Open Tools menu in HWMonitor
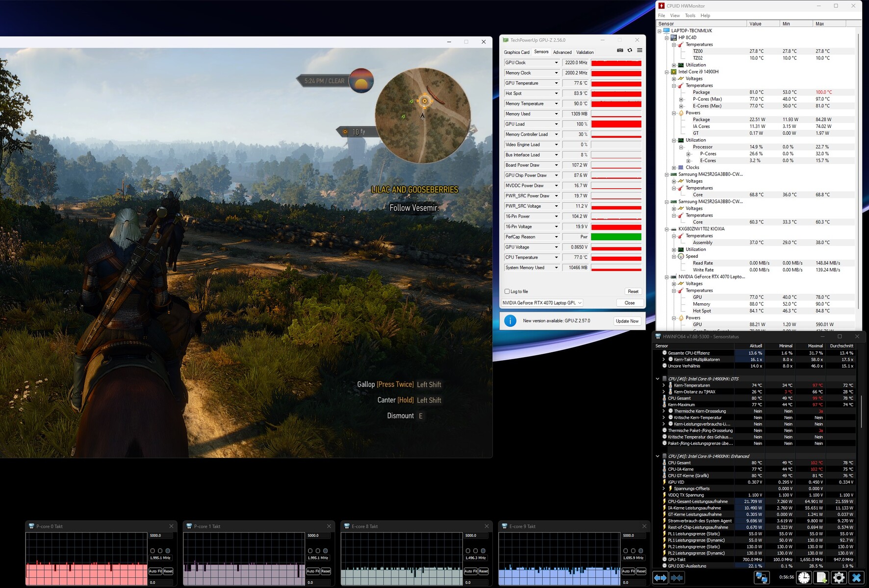Viewport: 869px width, 588px height. coord(690,16)
